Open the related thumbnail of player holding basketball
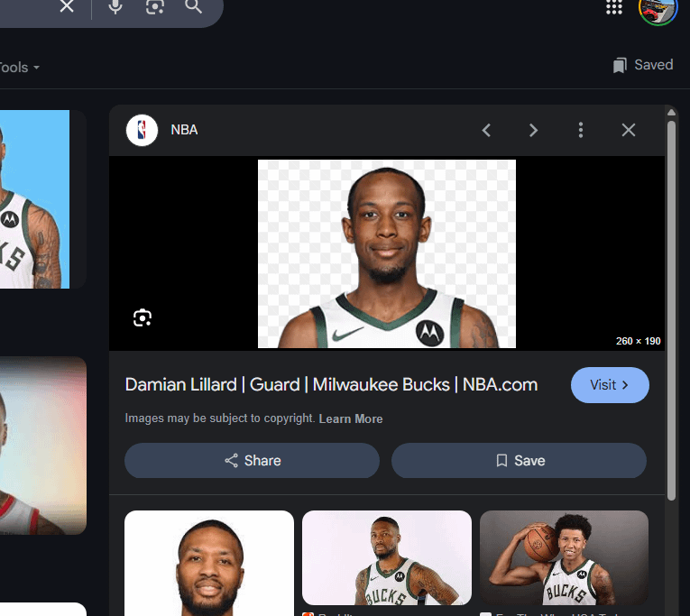 point(564,558)
